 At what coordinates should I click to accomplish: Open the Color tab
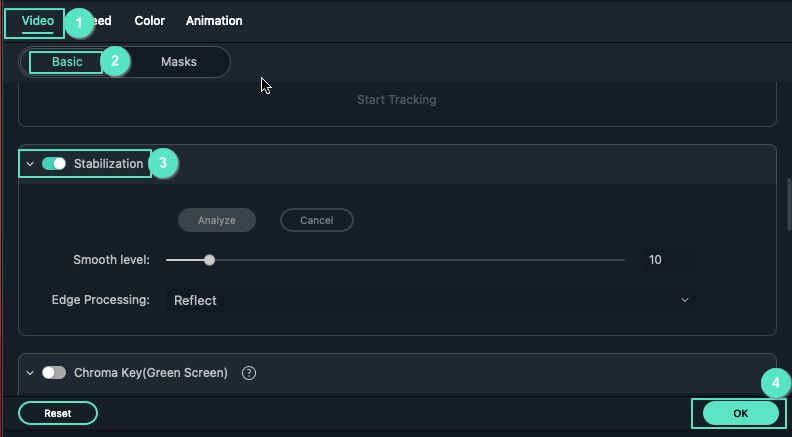pyautogui.click(x=150, y=21)
